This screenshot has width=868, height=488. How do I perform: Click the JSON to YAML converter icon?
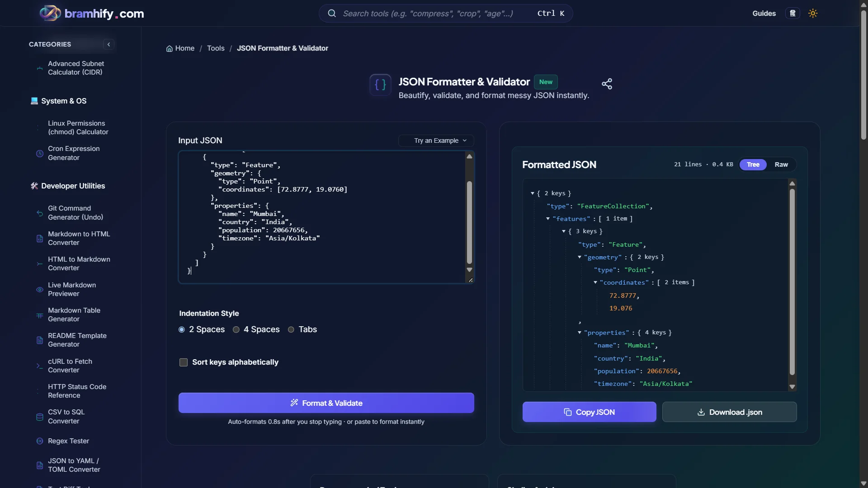pyautogui.click(x=40, y=465)
